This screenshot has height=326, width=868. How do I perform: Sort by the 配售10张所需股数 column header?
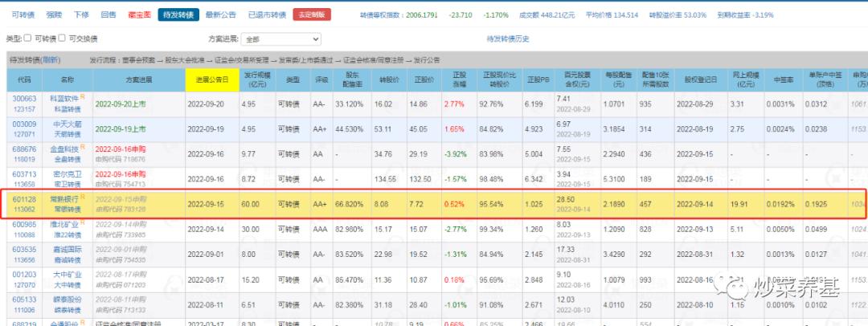pyautogui.click(x=655, y=80)
